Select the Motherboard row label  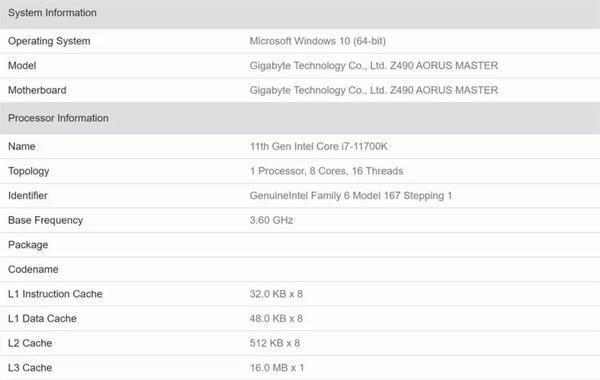point(37,90)
